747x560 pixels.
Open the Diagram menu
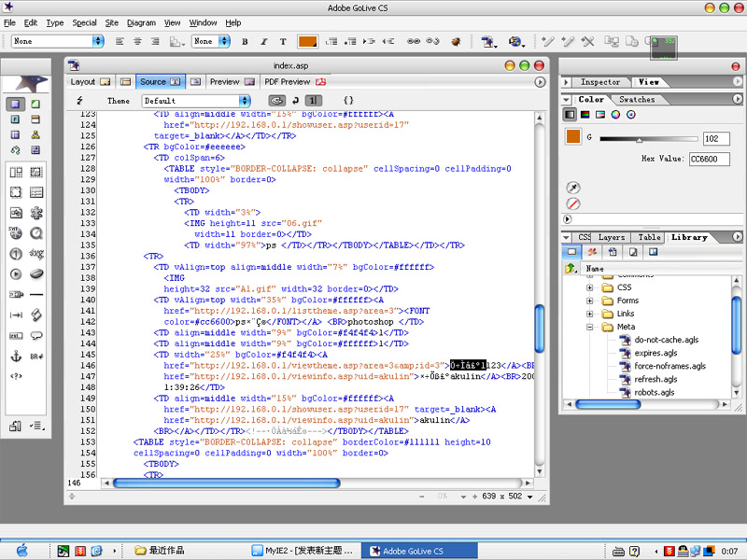pyautogui.click(x=141, y=22)
